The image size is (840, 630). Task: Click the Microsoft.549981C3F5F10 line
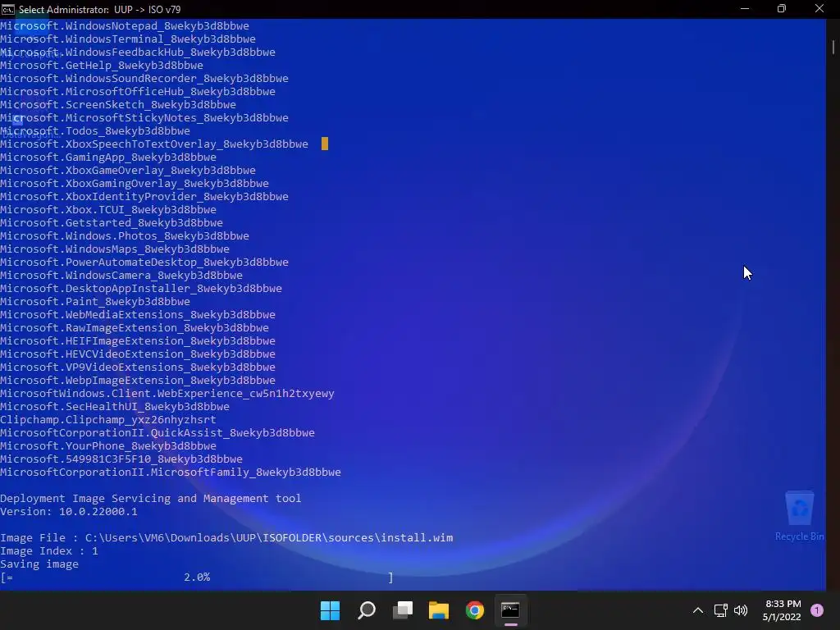pos(121,459)
